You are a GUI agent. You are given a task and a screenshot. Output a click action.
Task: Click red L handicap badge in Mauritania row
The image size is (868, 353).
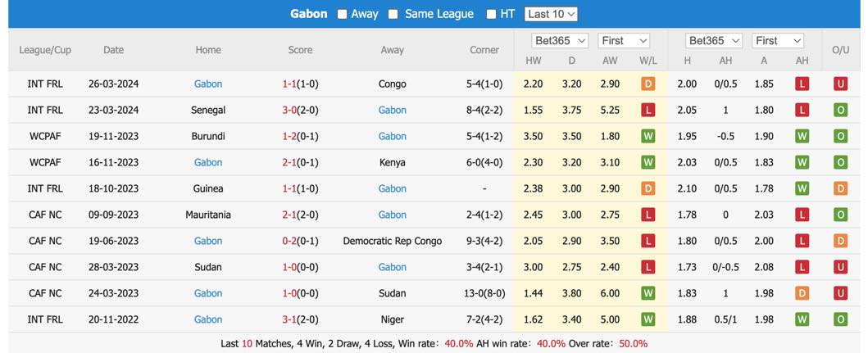pyautogui.click(x=802, y=215)
